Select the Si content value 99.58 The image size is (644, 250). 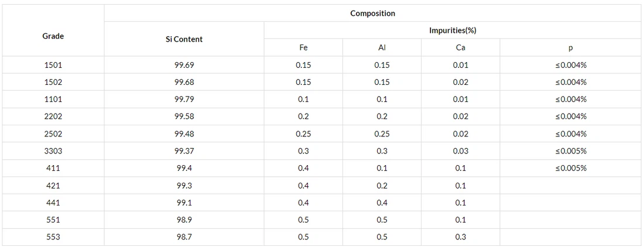coord(184,117)
